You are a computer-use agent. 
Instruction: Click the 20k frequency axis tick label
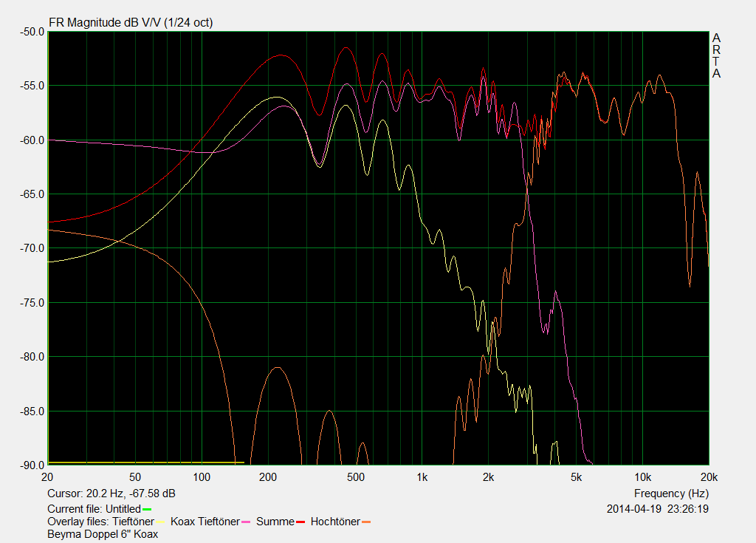click(x=708, y=477)
